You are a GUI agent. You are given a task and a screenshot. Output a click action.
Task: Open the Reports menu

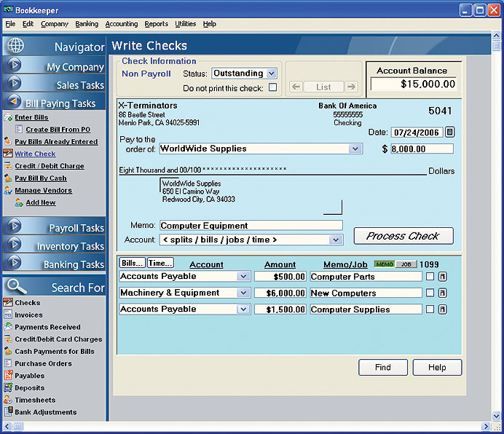[156, 24]
